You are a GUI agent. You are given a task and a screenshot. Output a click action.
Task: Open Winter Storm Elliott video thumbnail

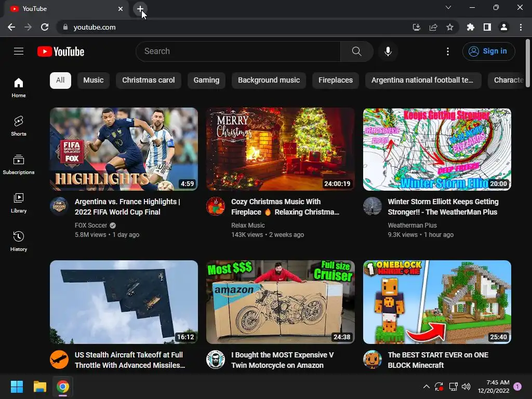(437, 149)
